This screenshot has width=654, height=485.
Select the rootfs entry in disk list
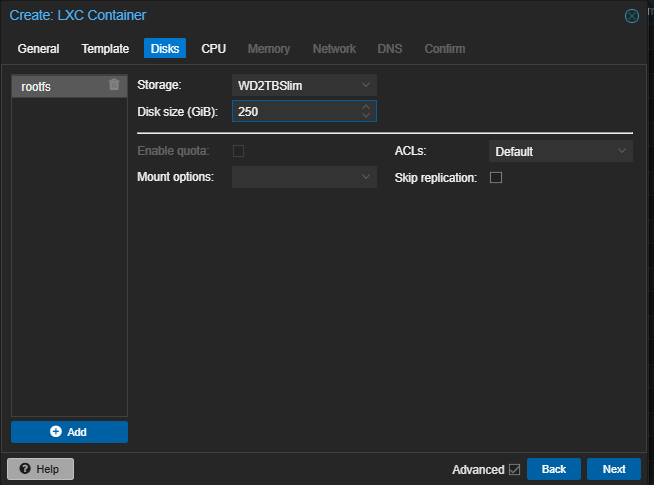click(69, 86)
